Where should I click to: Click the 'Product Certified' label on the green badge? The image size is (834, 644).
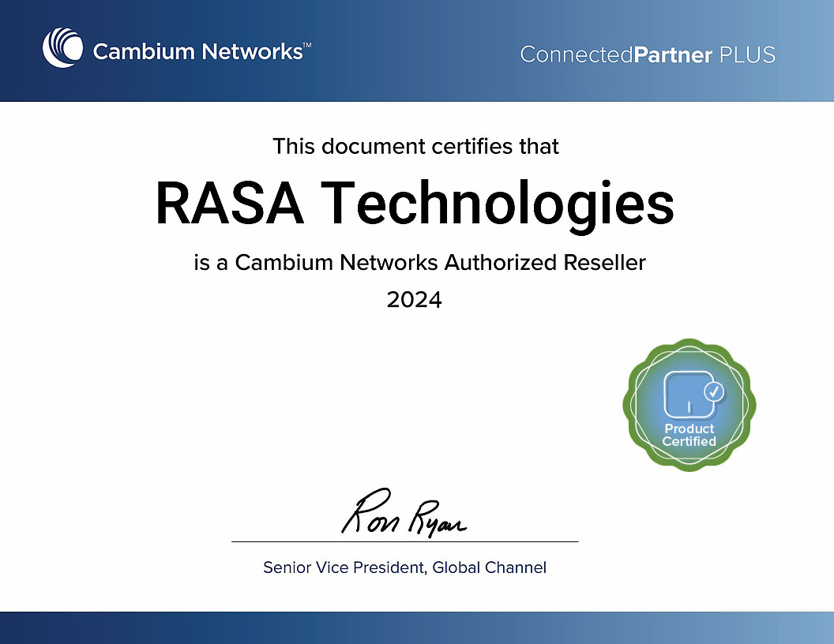coord(689,435)
